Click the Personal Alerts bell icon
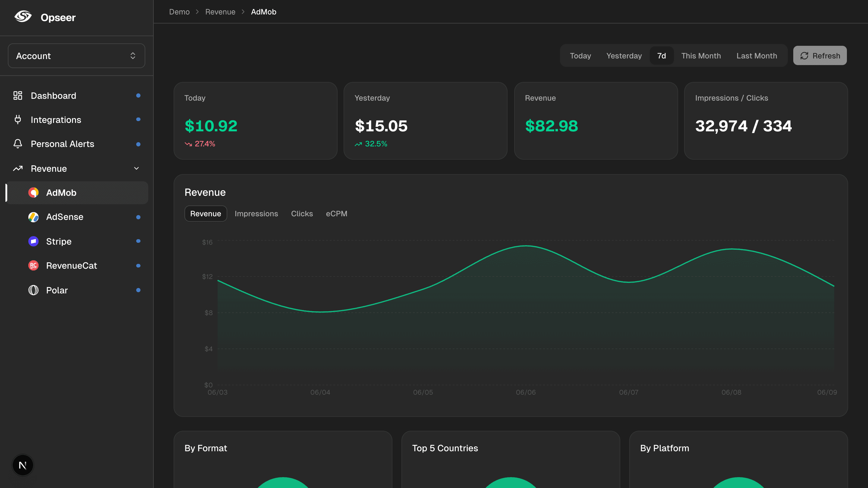 coord(18,144)
